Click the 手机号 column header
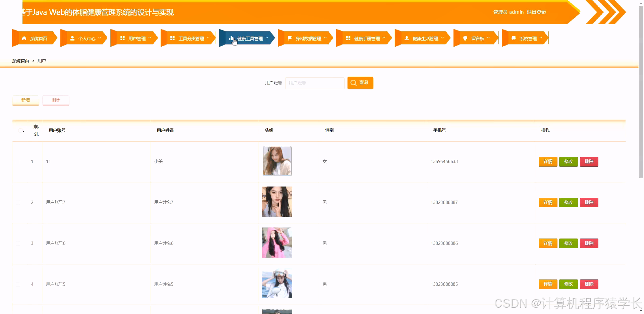 point(439,130)
